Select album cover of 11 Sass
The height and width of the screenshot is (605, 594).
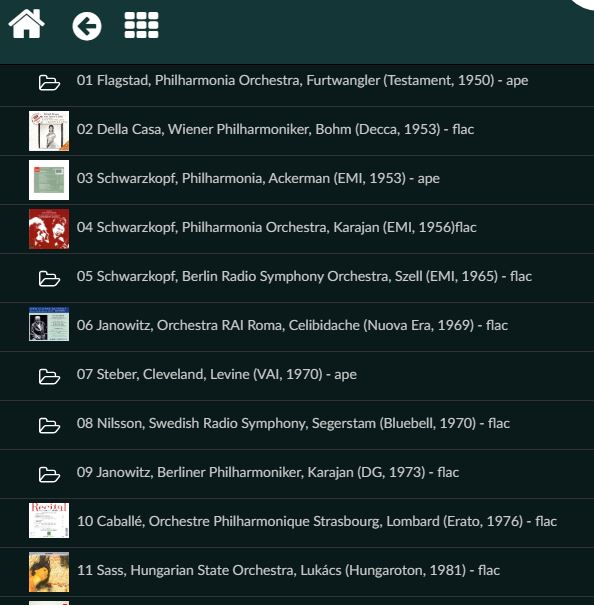click(49, 572)
